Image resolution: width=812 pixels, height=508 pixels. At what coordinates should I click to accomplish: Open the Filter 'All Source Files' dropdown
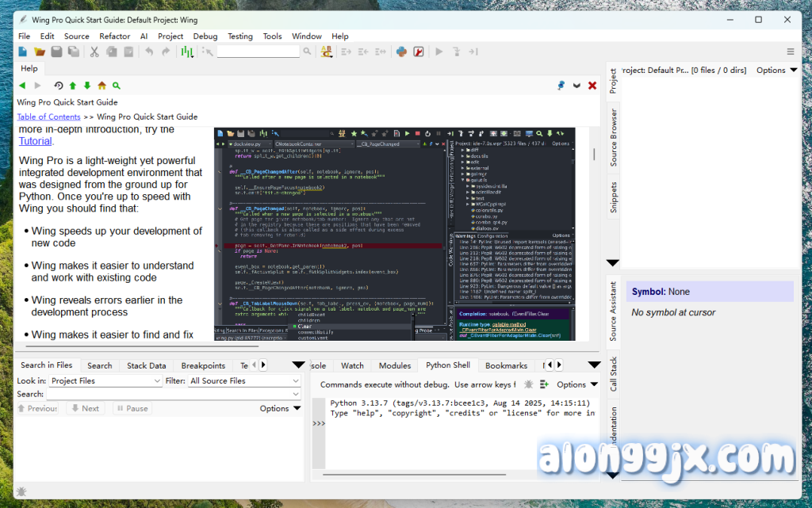[243, 381]
